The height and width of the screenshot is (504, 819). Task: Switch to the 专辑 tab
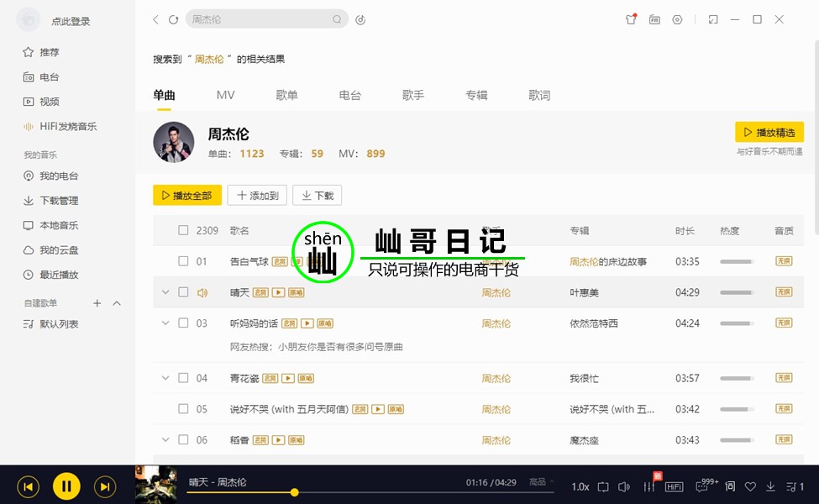point(476,95)
